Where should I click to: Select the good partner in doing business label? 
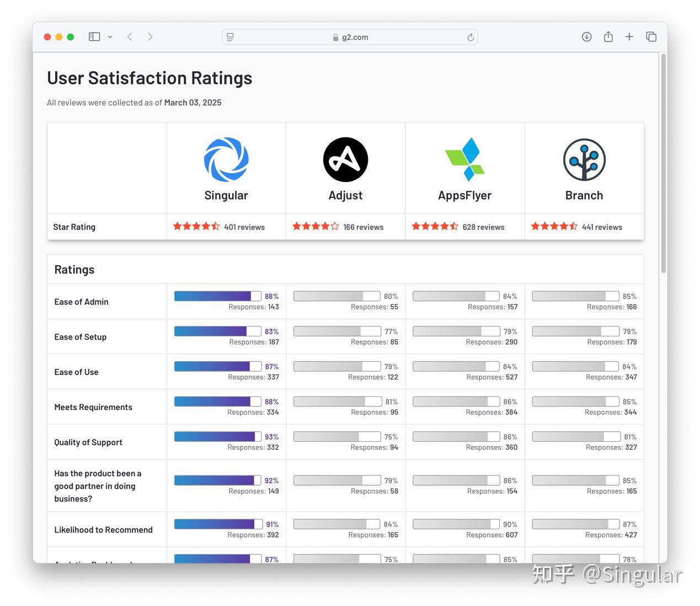coord(98,486)
